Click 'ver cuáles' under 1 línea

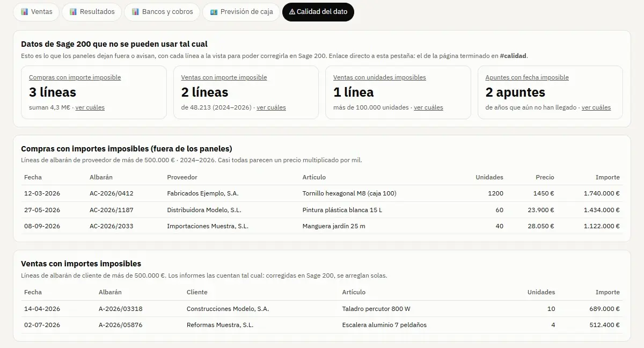(x=428, y=107)
